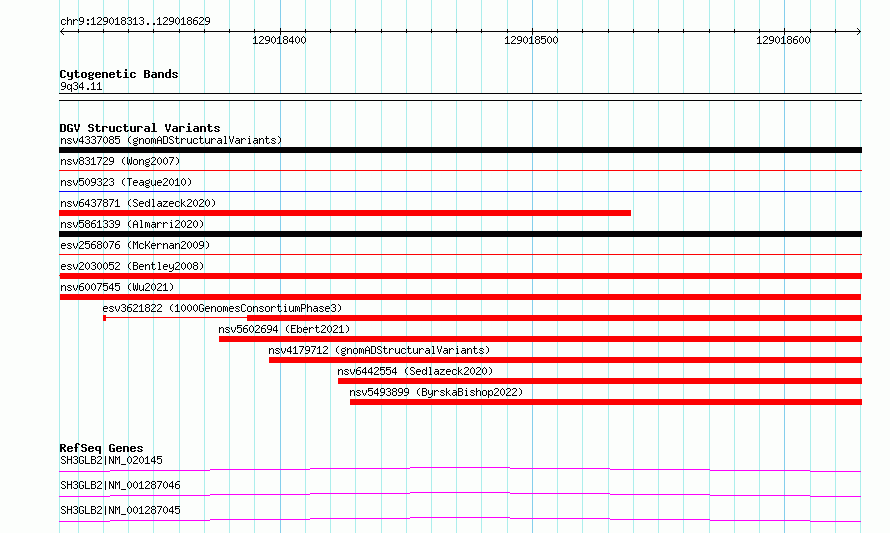Click the left arrow of the ruler

[62, 32]
